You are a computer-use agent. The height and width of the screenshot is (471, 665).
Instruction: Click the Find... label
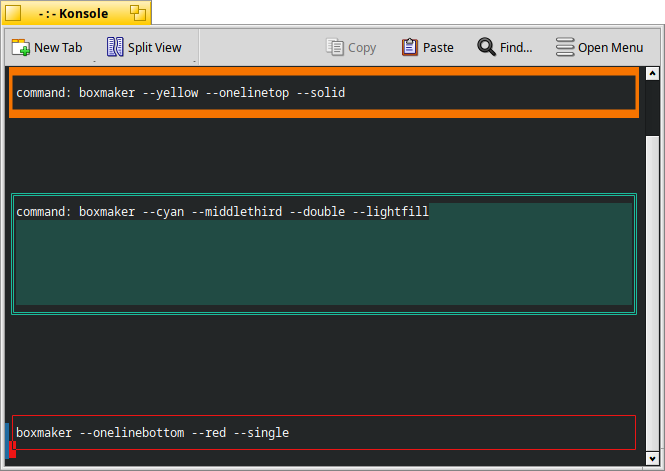(x=516, y=47)
